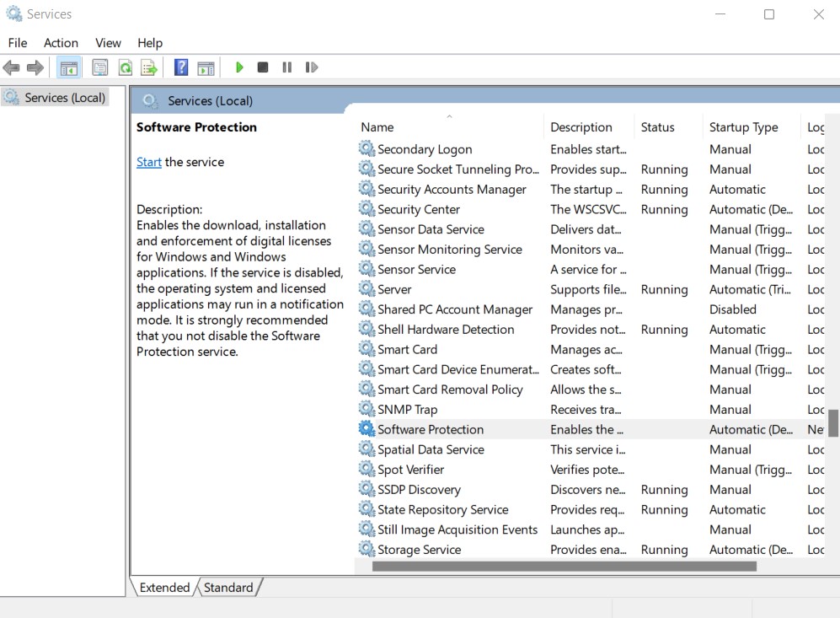Open Properties from the toolbar icon

(100, 67)
